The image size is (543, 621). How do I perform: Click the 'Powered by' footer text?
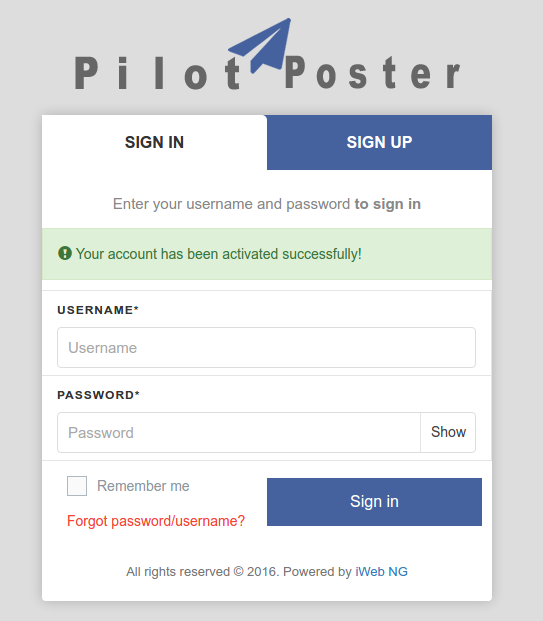coord(317,571)
